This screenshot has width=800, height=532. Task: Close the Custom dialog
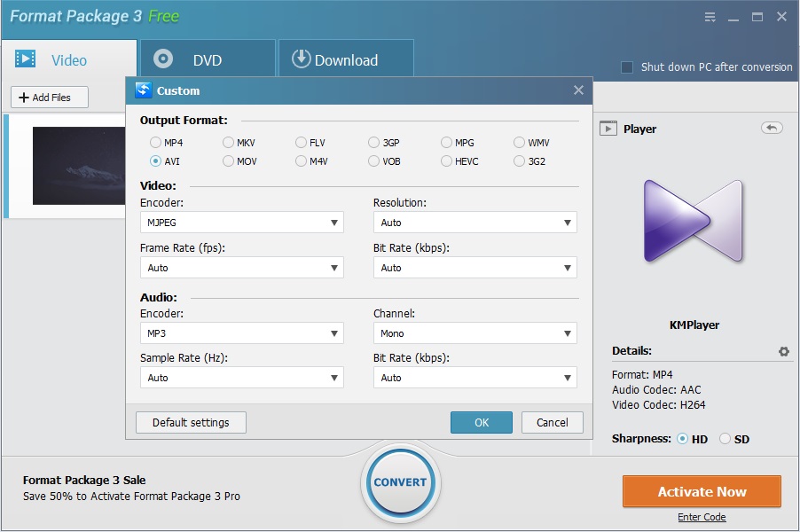pos(578,90)
